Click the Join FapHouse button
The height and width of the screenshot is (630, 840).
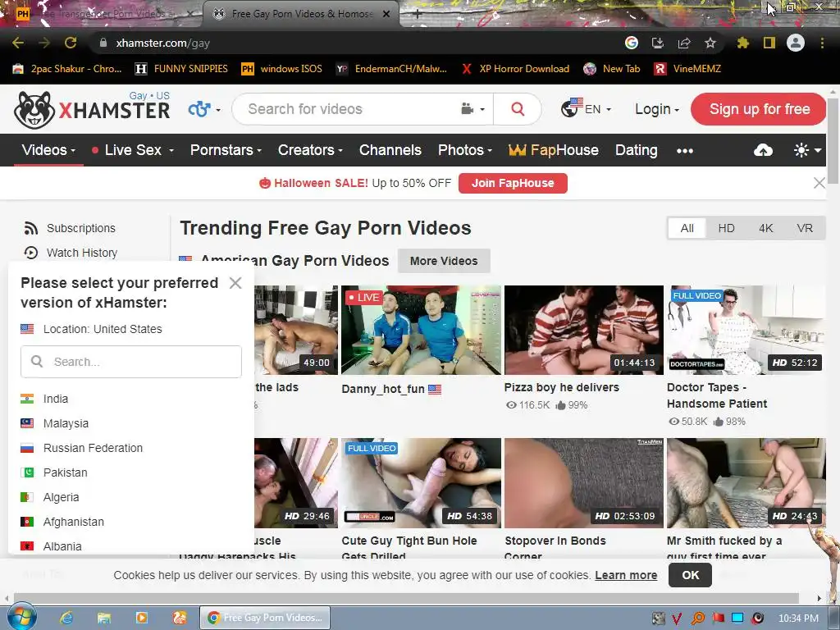point(513,183)
